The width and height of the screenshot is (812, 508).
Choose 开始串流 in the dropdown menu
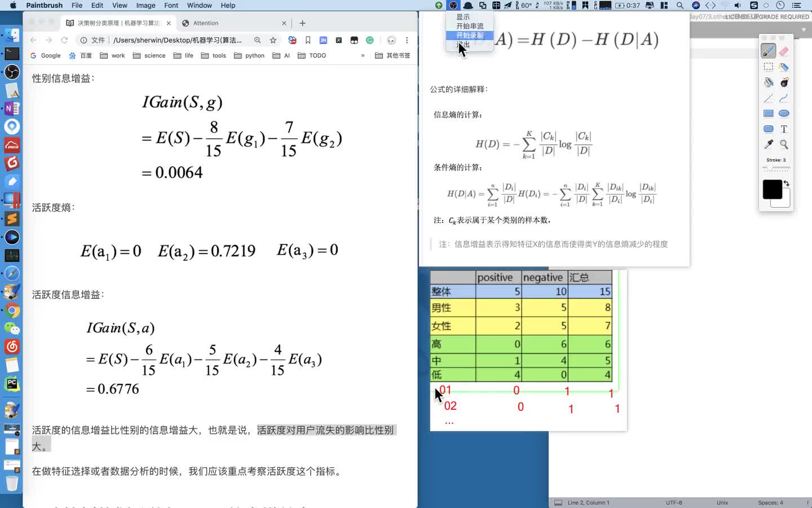pyautogui.click(x=470, y=26)
